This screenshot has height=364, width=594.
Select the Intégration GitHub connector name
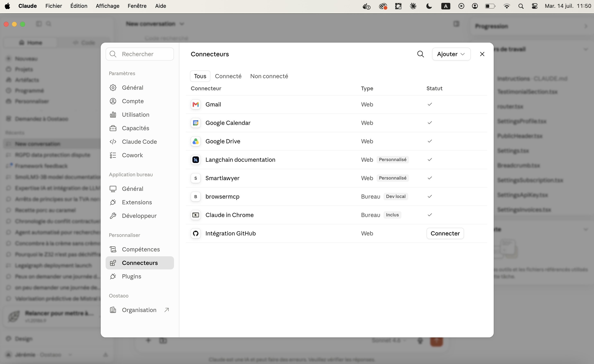(230, 233)
